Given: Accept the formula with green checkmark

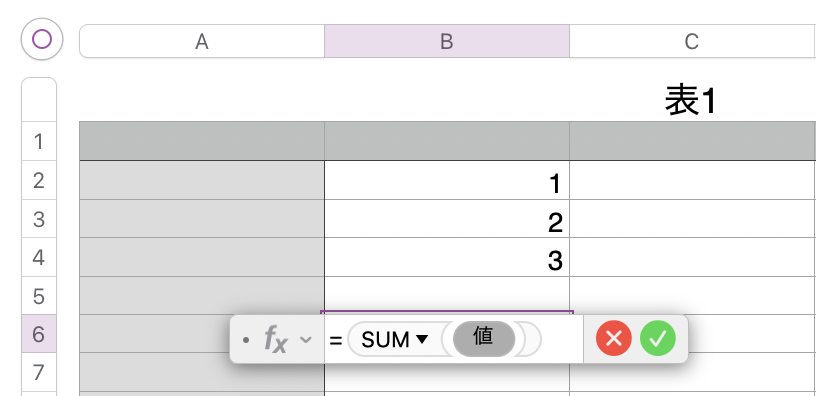Looking at the screenshot, I should tap(658, 339).
